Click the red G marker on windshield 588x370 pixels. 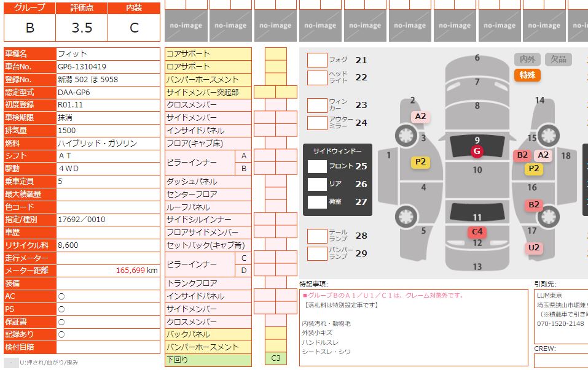point(477,151)
